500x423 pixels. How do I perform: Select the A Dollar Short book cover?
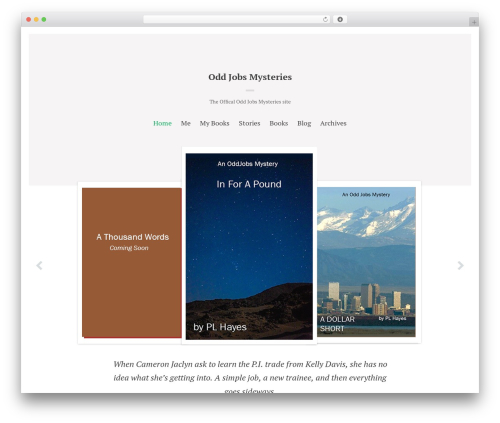[x=366, y=262]
